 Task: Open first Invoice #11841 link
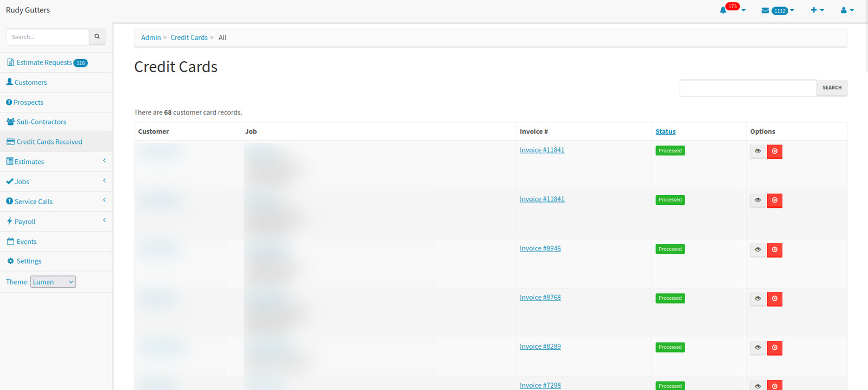pos(542,150)
